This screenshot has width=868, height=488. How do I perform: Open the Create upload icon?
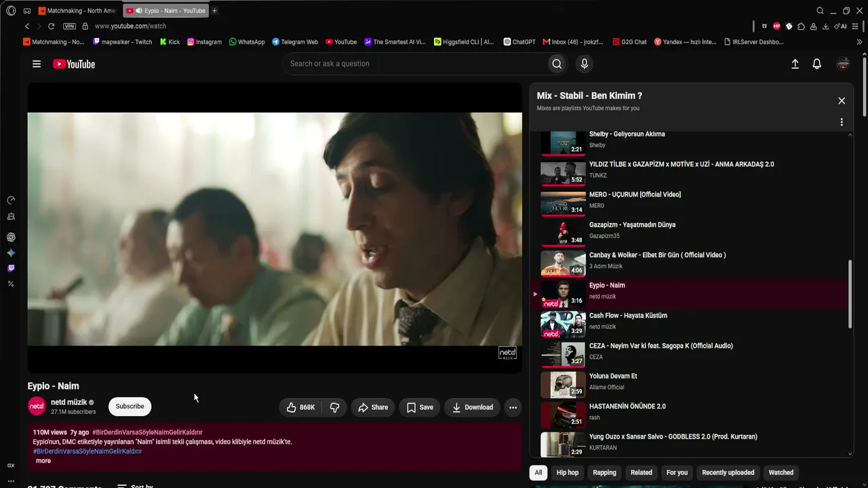tap(795, 64)
